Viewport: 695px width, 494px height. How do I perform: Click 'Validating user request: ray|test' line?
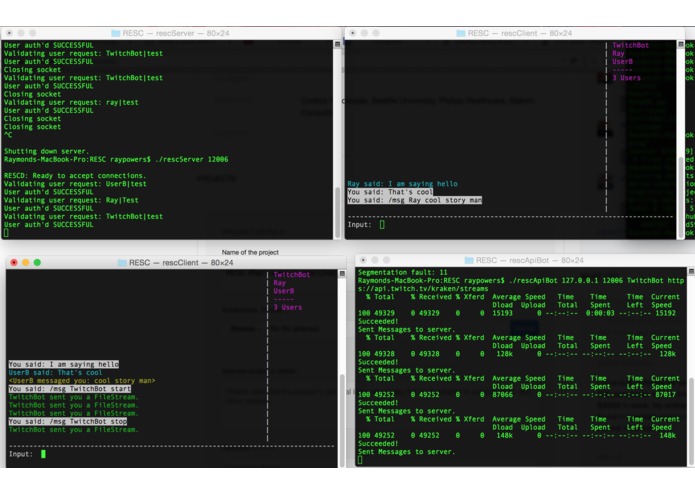[71, 102]
